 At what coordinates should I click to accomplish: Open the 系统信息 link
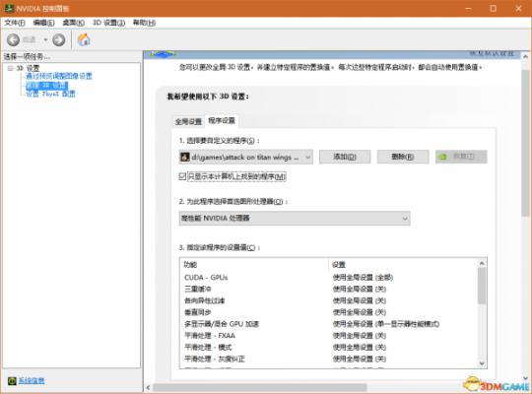32,381
